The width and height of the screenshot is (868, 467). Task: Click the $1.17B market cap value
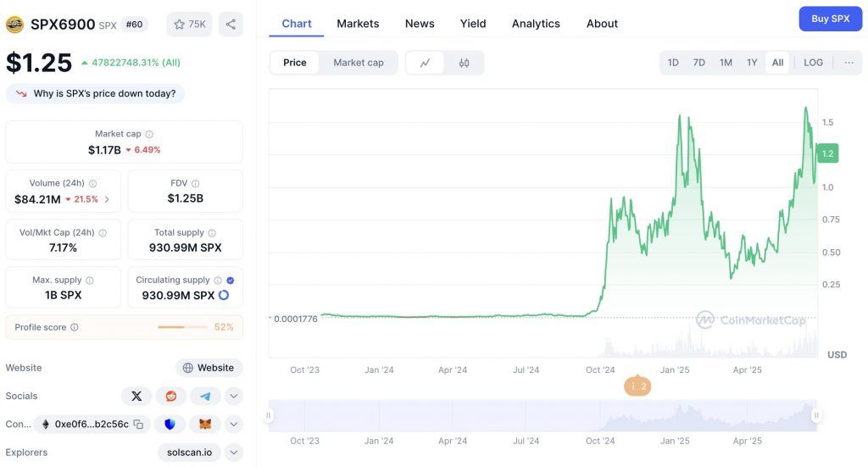[x=104, y=150]
